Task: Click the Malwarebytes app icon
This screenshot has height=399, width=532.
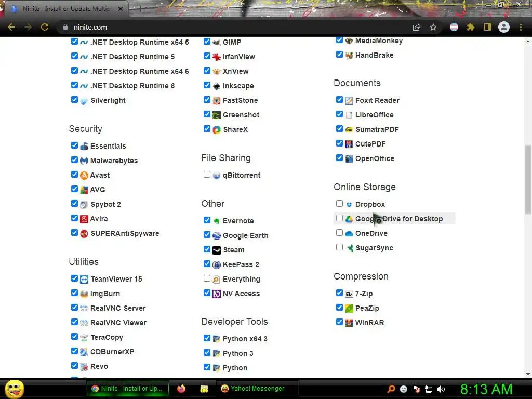Action: 84,161
